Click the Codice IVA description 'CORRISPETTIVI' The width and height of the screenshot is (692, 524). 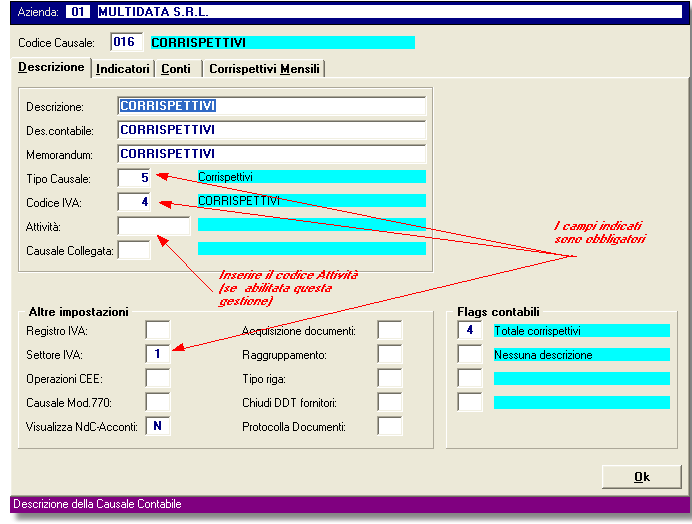click(x=312, y=201)
